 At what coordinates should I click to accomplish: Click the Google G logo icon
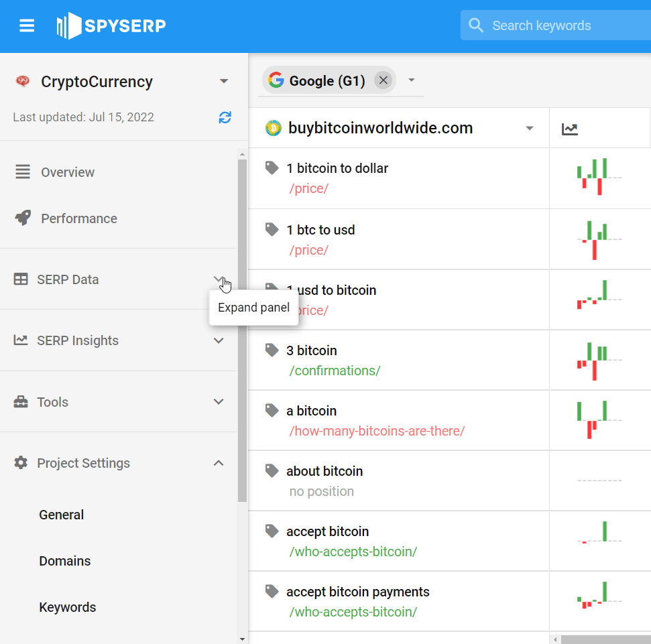pos(276,80)
